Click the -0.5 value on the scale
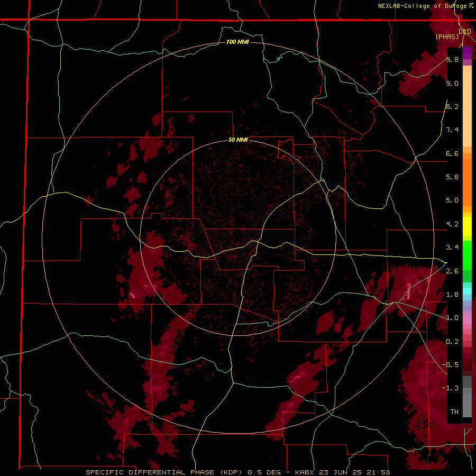Viewport: 476px width, 476px height. (450, 364)
